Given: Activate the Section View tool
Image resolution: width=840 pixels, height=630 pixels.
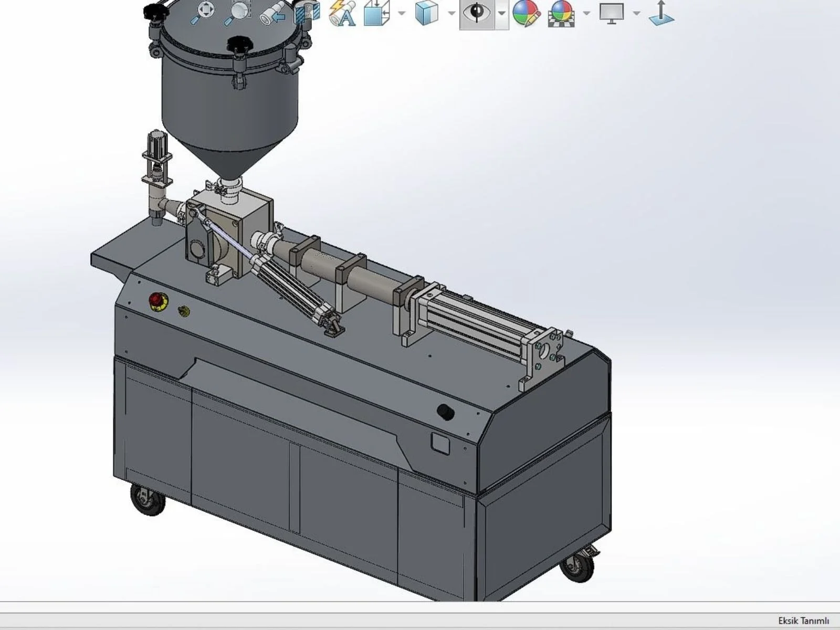Looking at the screenshot, I should pyautogui.click(x=308, y=13).
